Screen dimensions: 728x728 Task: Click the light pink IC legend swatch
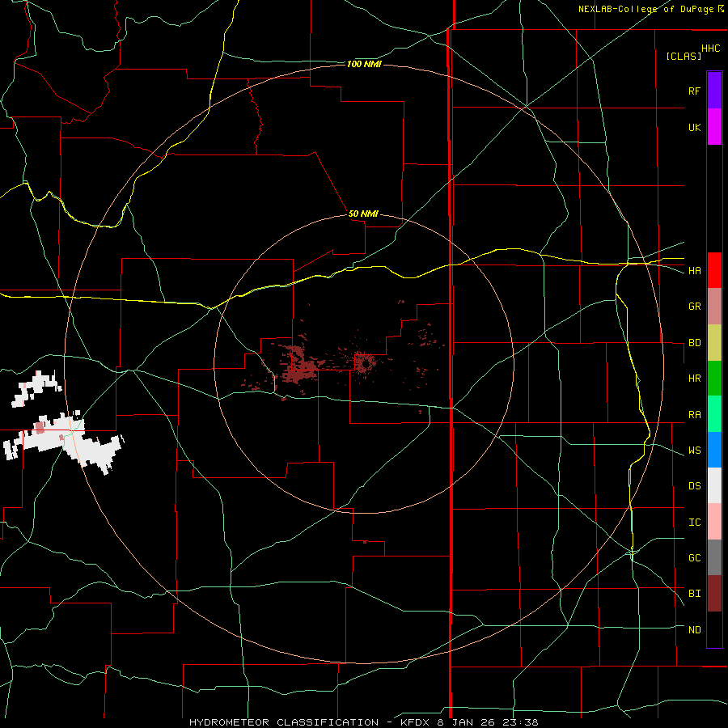[714, 522]
